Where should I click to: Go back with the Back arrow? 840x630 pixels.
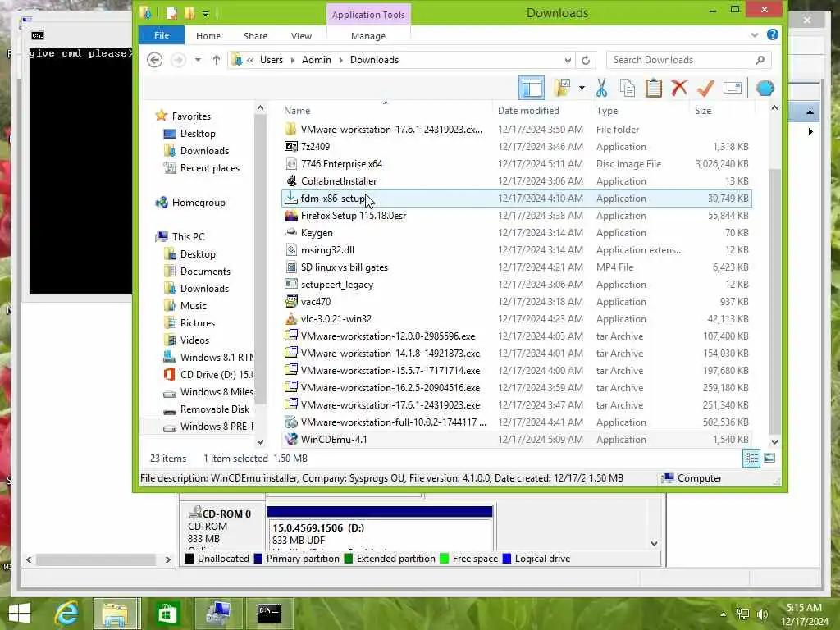(x=155, y=60)
